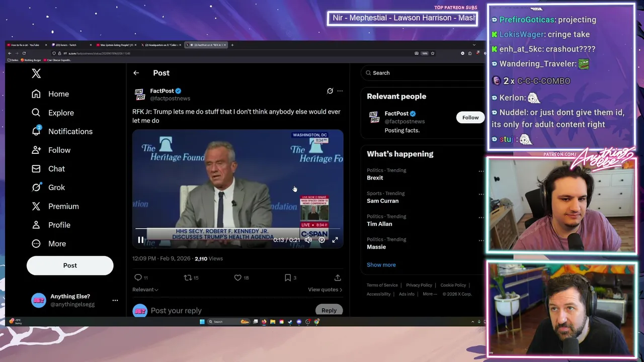Screen dimensions: 644x362
Task: Open Windows Start menu
Action: coord(202,322)
